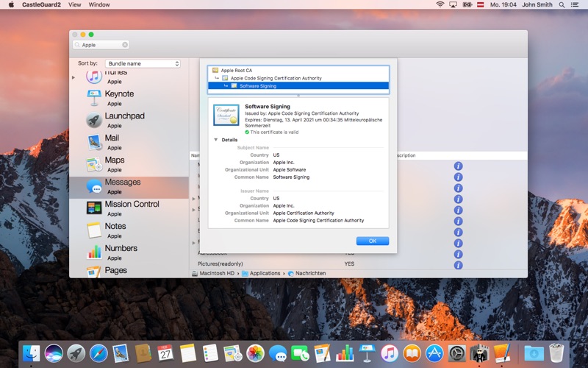Open Numbers from the Dock
This screenshot has height=368, width=588.
tap(345, 353)
